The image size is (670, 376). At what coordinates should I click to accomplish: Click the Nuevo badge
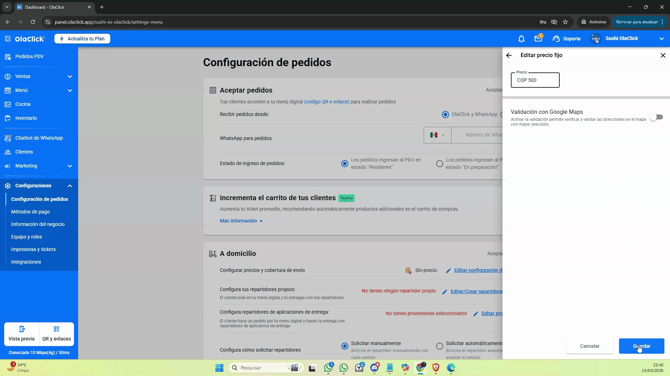click(x=347, y=198)
